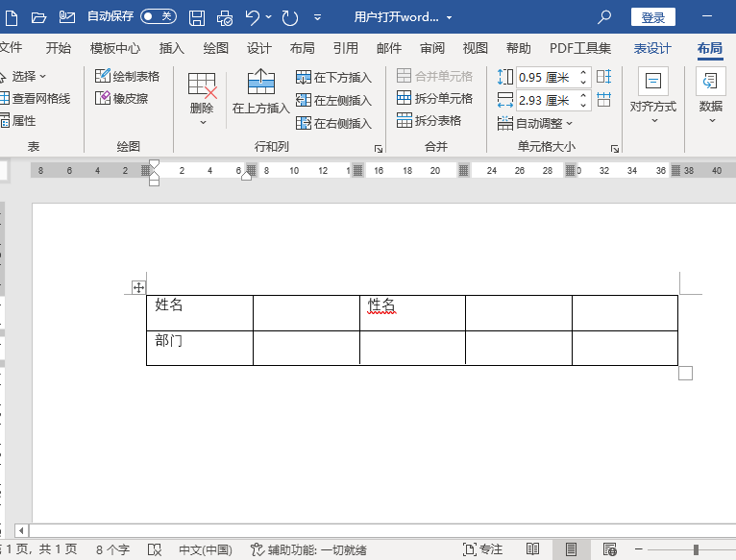
Task: Open the 模板中心 tab
Action: pyautogui.click(x=115, y=48)
